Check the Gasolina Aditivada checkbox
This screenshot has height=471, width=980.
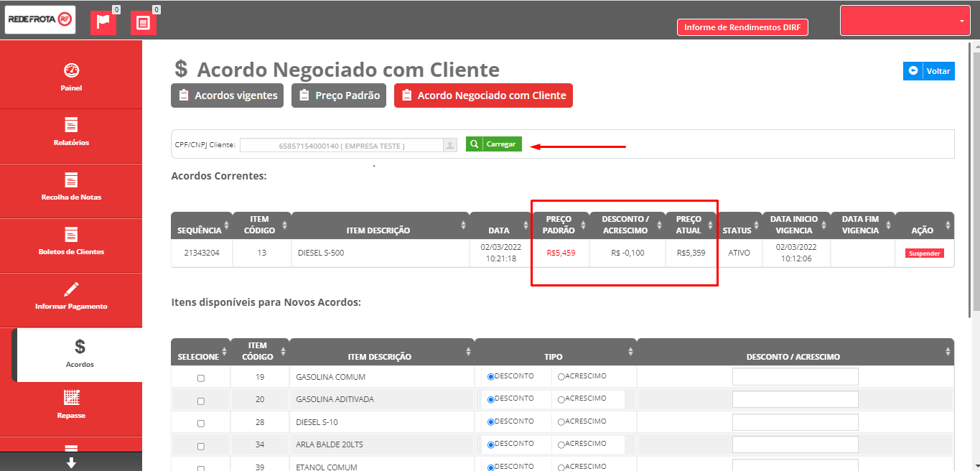(x=200, y=401)
